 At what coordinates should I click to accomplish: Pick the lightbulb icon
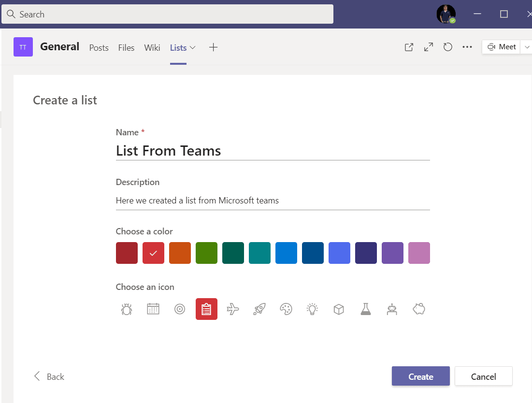click(x=312, y=309)
